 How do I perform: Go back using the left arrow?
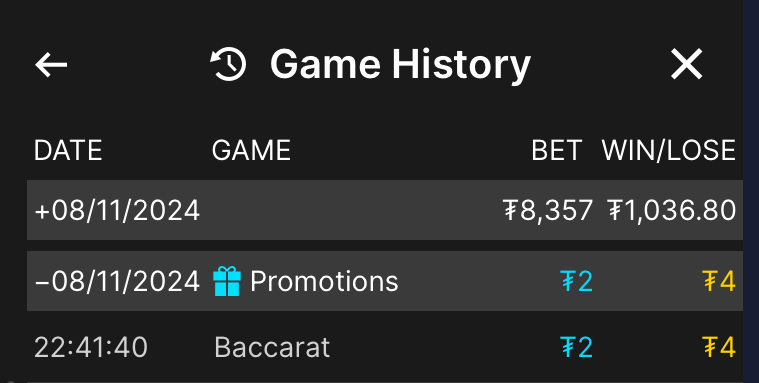[x=51, y=64]
